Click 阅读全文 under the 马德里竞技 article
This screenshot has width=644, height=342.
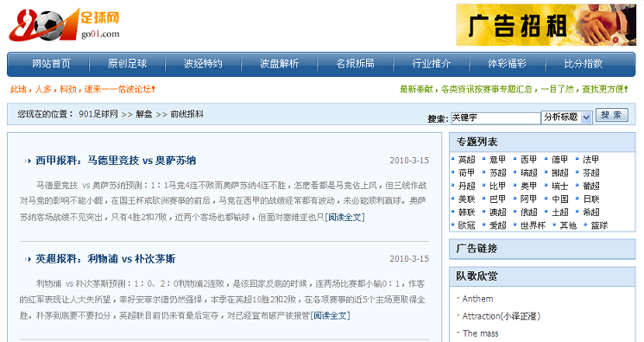coord(344,217)
